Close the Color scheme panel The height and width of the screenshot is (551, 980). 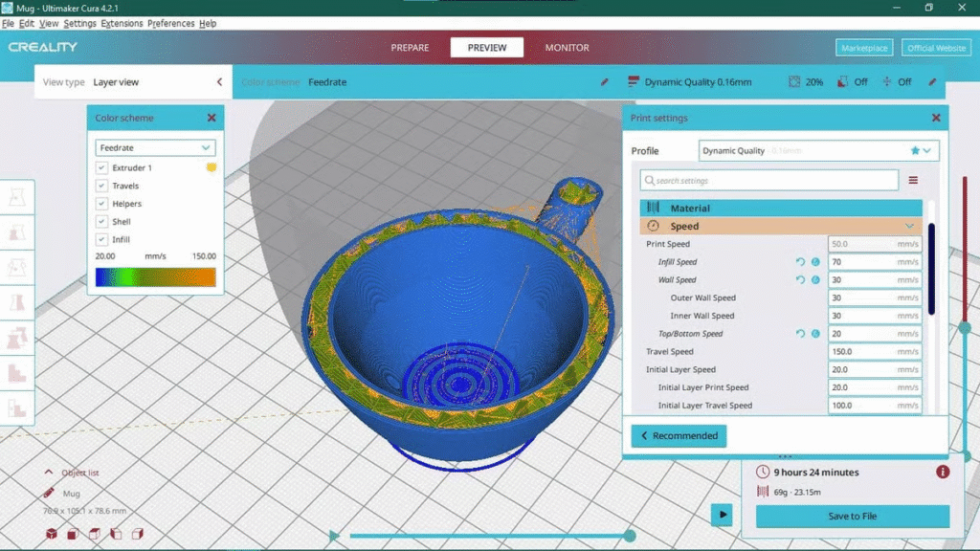pos(212,118)
